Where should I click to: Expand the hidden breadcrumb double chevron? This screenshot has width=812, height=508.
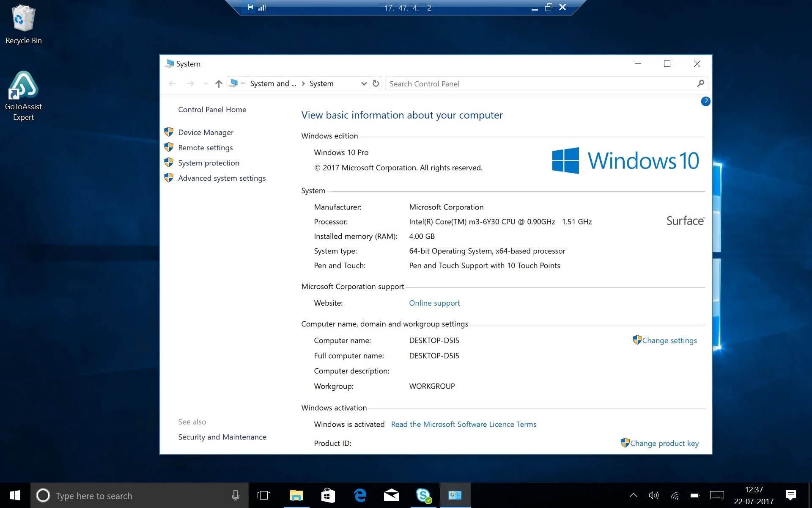243,84
